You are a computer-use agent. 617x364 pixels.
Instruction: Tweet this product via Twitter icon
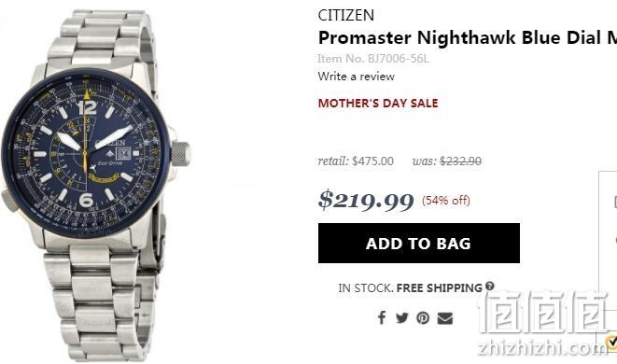click(402, 317)
